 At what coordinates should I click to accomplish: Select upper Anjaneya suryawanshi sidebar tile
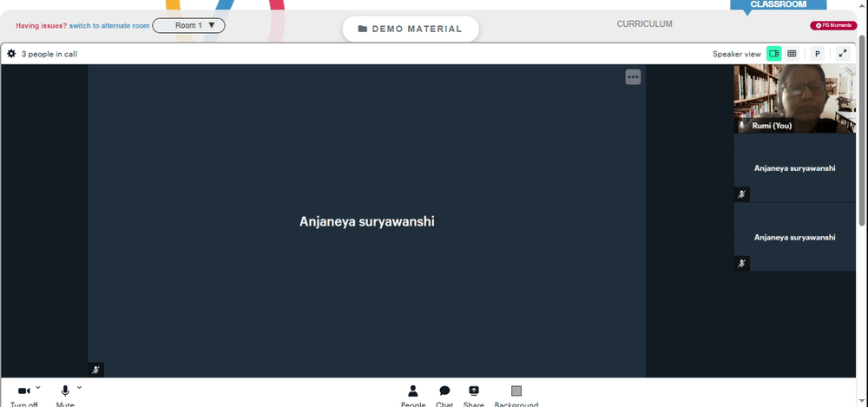point(794,167)
